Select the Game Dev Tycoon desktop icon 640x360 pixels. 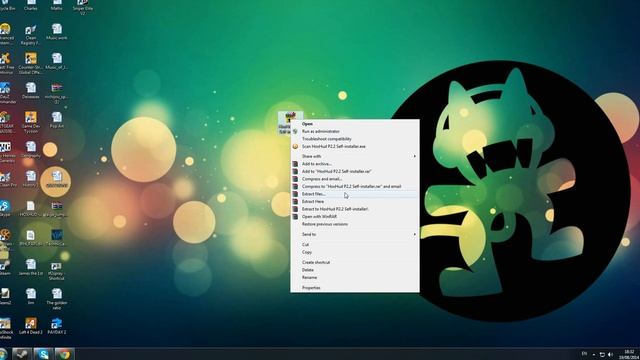click(31, 122)
